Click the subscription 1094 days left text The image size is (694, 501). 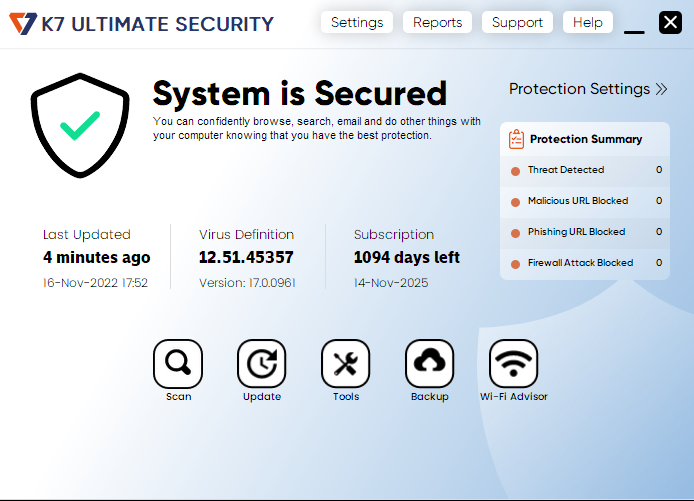[x=407, y=258]
